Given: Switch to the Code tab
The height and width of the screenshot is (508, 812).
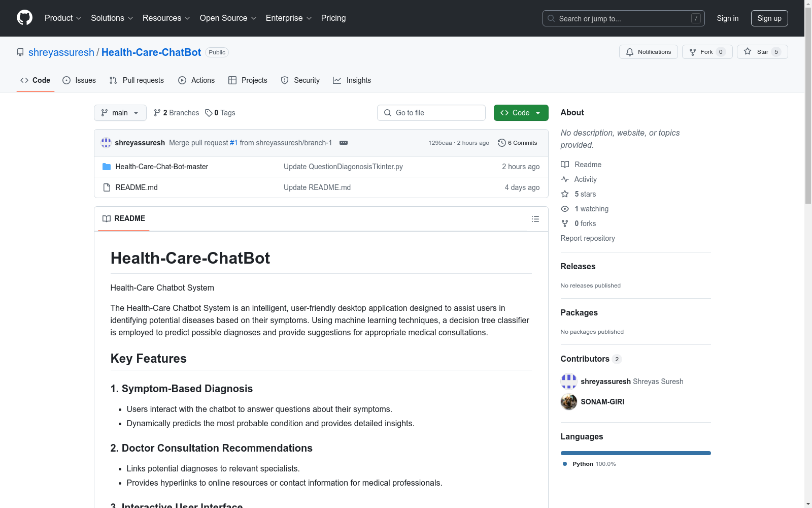Looking at the screenshot, I should (35, 80).
